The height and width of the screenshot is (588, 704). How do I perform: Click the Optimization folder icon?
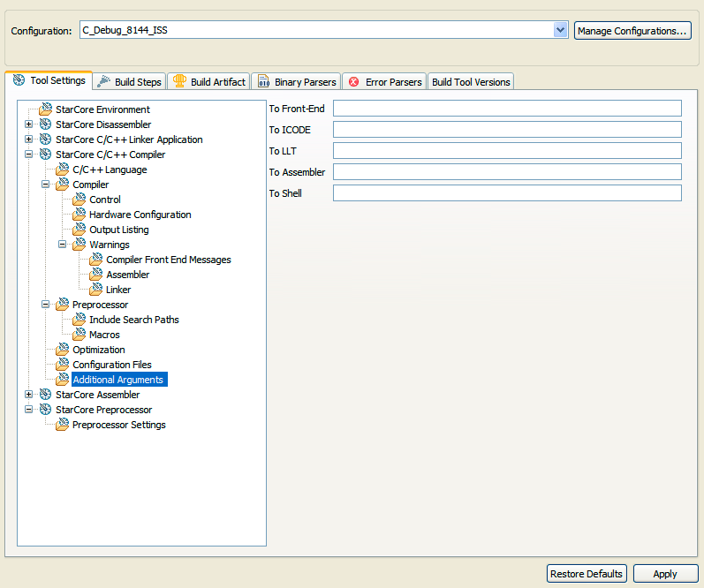point(63,350)
